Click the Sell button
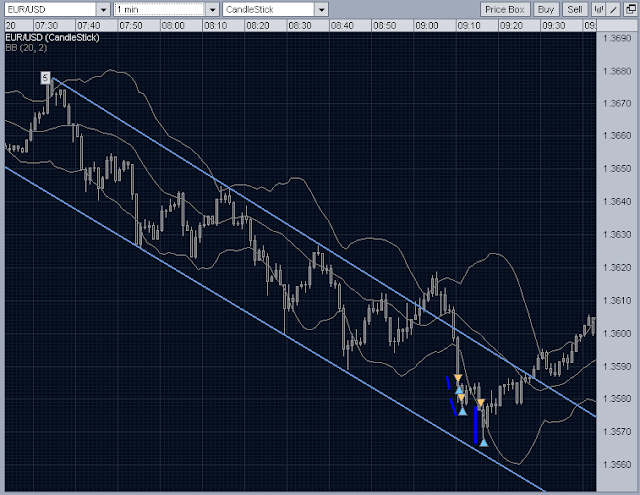The image size is (640, 495). (x=575, y=9)
